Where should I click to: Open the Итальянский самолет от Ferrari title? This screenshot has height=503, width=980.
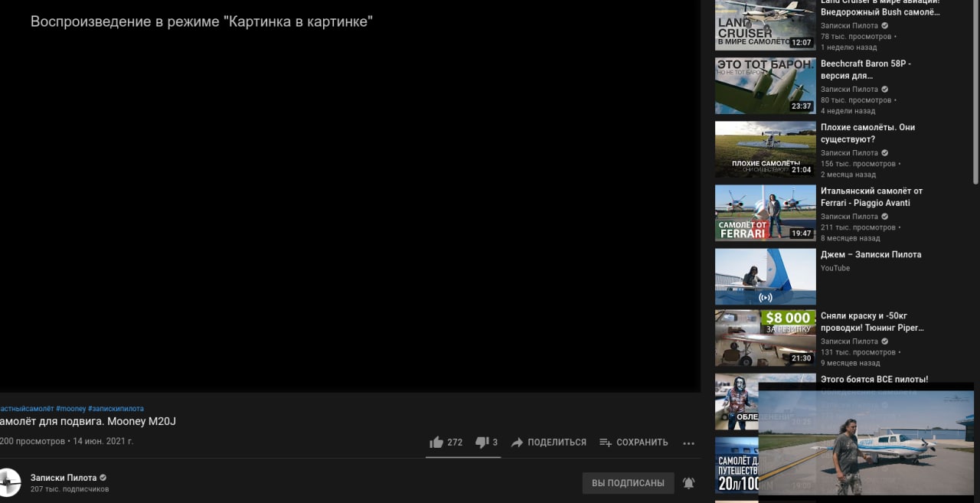click(x=871, y=197)
